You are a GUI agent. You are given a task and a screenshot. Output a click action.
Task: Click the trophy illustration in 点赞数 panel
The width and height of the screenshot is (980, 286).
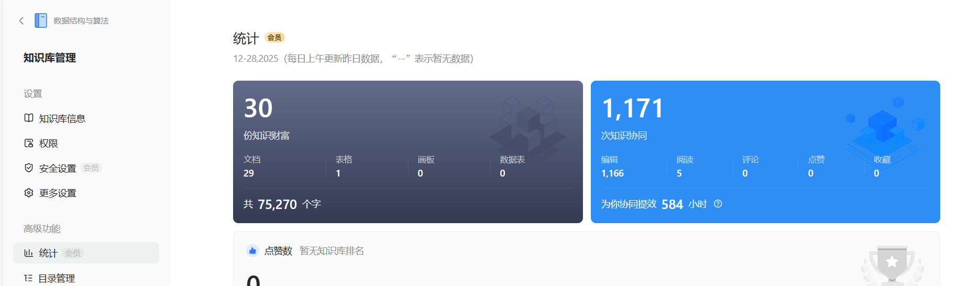coord(892,265)
